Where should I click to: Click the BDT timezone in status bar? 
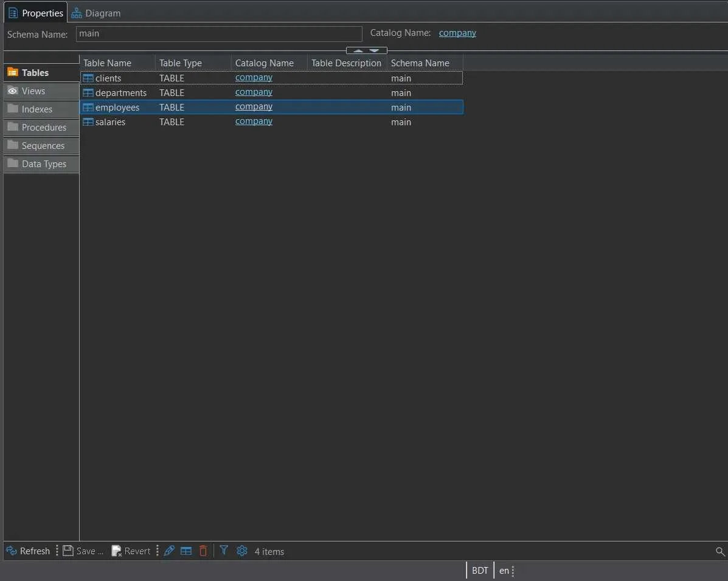point(480,570)
